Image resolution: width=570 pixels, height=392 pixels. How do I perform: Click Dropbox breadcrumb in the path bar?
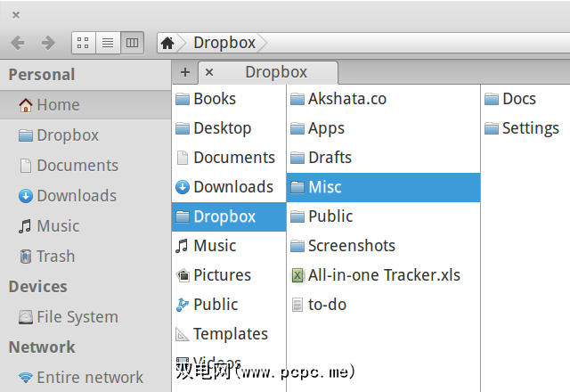(x=224, y=43)
